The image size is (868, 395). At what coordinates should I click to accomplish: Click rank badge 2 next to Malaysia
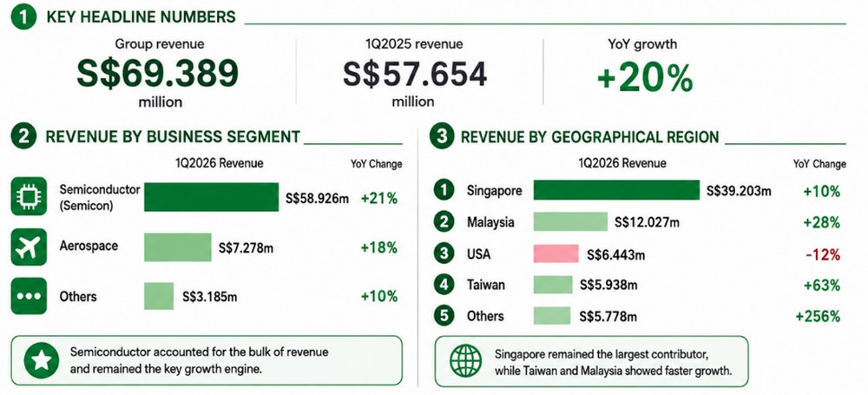point(444,222)
